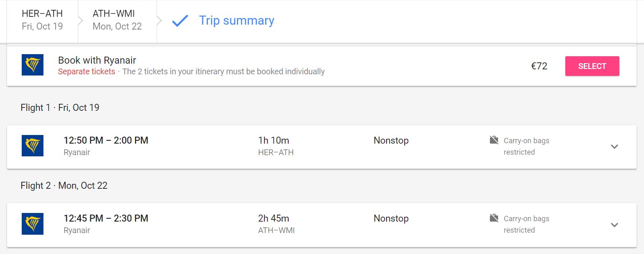Open the ATH–WMI Mon, Oct 22 step
Screen dimensions: 644x254
(117, 20)
